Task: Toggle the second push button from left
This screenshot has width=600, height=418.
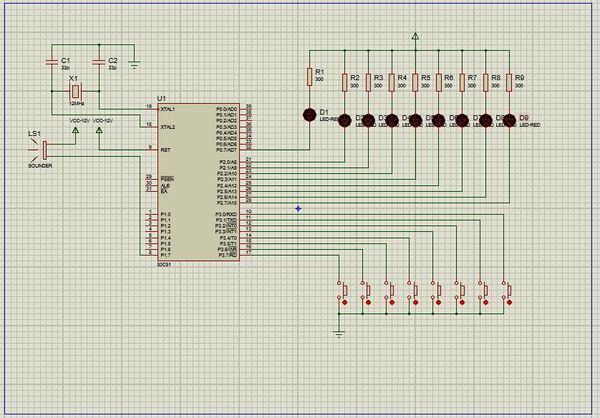Action: 366,291
